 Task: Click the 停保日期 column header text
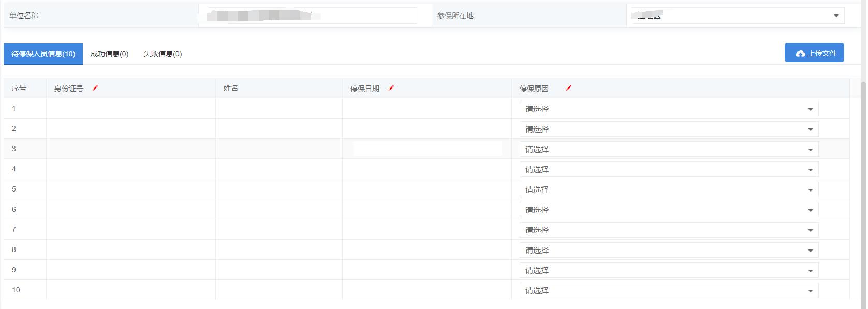click(365, 89)
